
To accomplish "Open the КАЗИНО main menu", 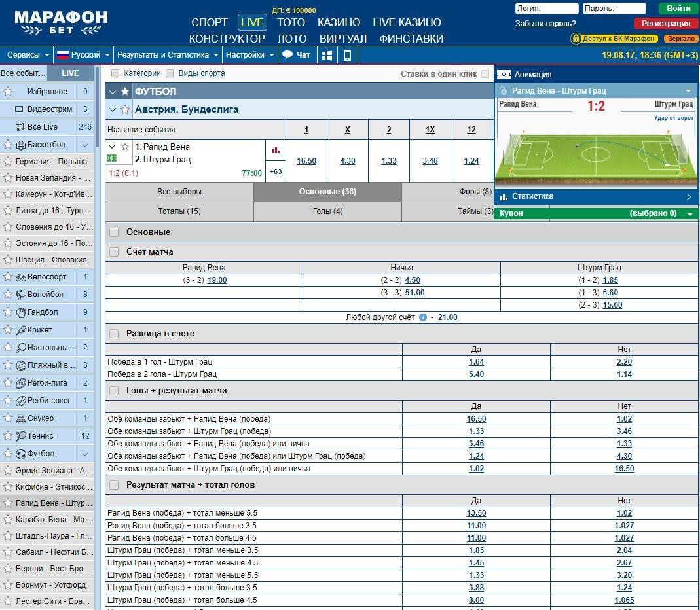I will tap(339, 22).
